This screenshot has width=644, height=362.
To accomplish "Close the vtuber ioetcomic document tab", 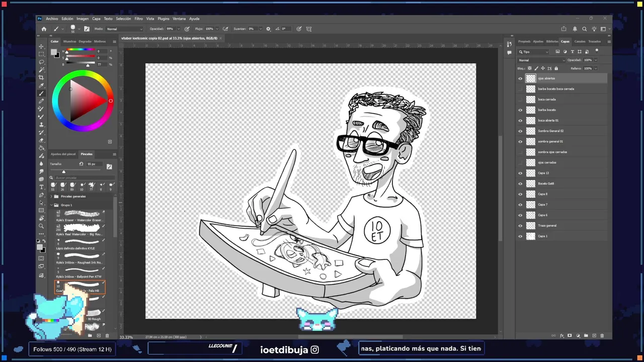I will pos(220,38).
